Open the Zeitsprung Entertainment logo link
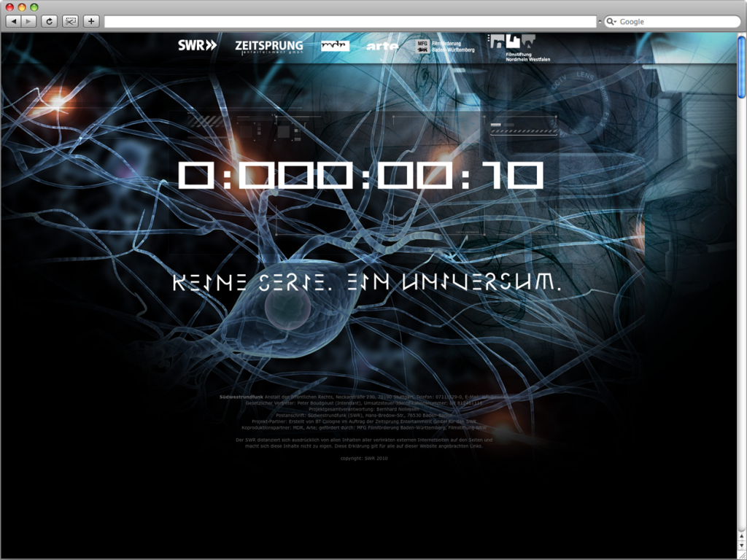The image size is (747, 560). [269, 47]
